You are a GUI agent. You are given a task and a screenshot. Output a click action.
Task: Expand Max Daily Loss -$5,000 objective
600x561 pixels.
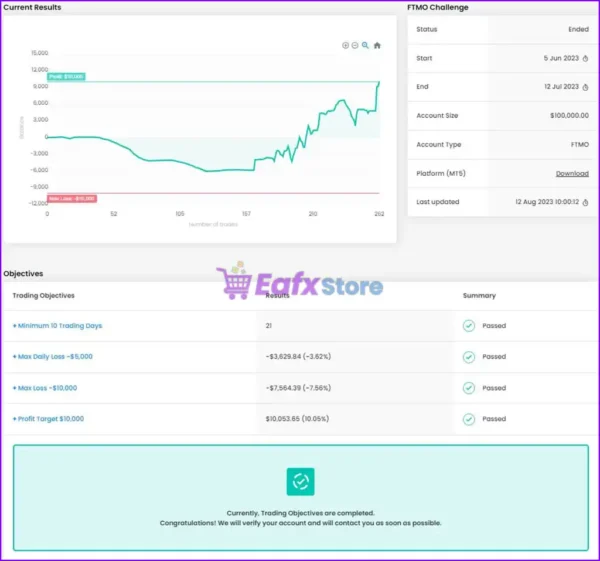coord(53,357)
